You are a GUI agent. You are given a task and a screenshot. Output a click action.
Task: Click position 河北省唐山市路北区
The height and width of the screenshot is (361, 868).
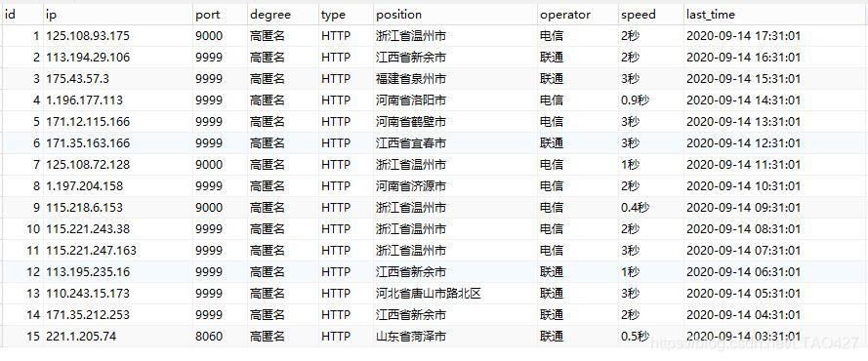[x=428, y=294]
